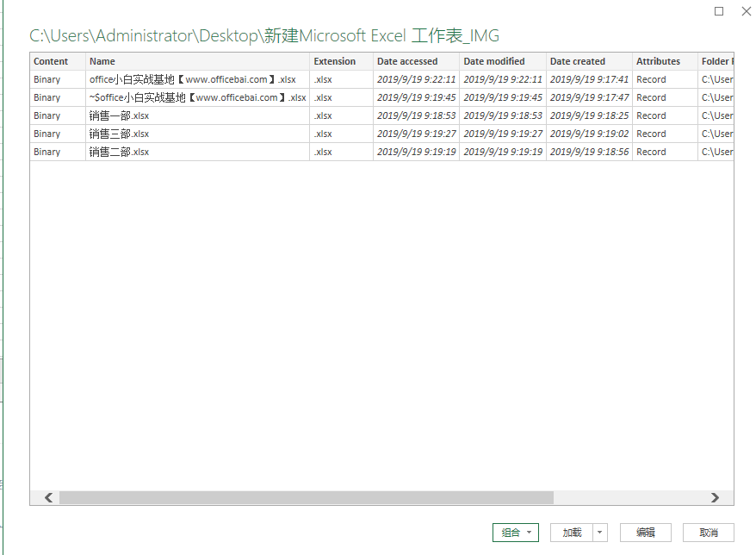Click date created 2019/9/19 9:18:25

[x=589, y=115]
